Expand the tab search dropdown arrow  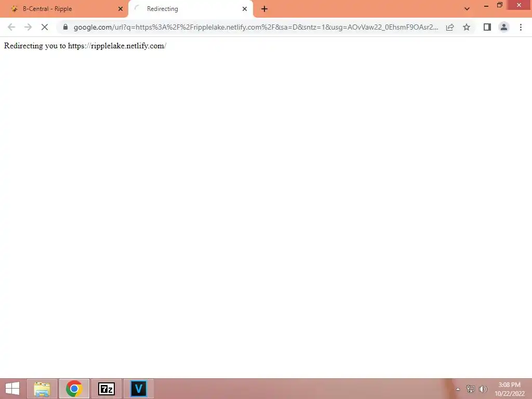(467, 9)
